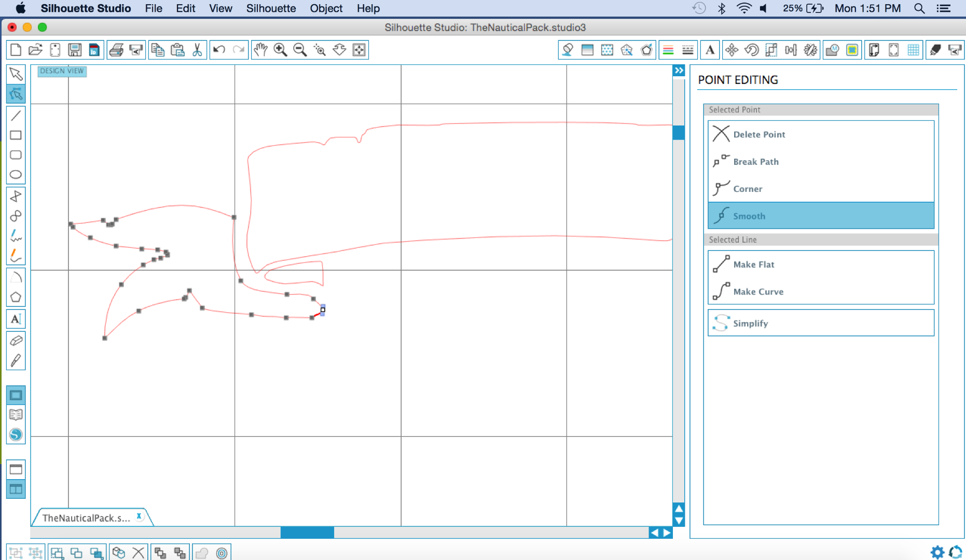The width and height of the screenshot is (966, 560).
Task: Click the Save icon in toolbar
Action: 75,50
